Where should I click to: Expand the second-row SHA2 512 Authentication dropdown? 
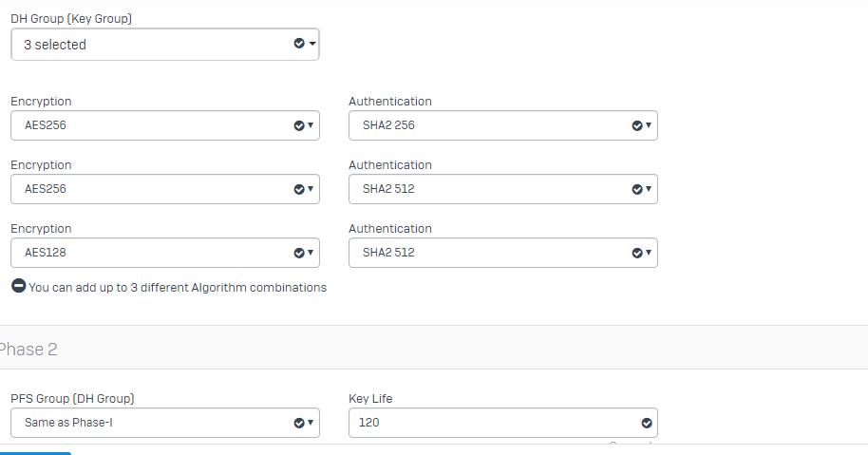(x=503, y=189)
